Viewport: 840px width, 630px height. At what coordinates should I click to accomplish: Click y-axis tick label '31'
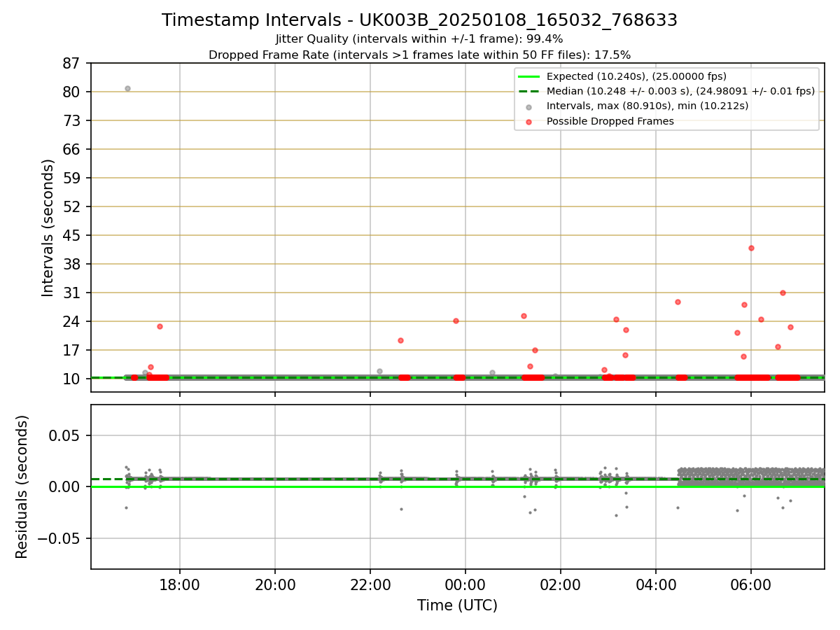[x=73, y=293]
